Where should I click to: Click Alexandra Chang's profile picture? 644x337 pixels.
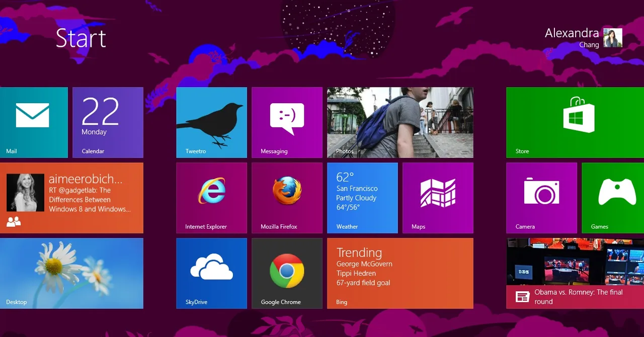pyautogui.click(x=613, y=38)
